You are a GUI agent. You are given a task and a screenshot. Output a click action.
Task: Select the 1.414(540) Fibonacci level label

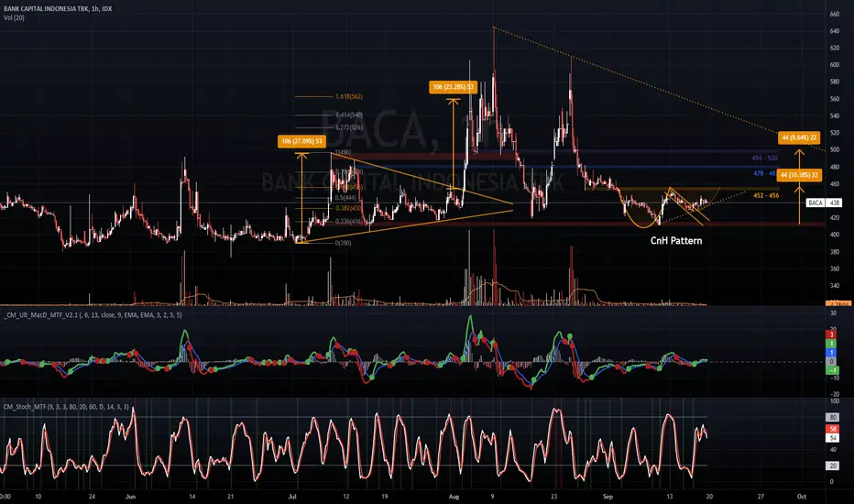tap(349, 115)
